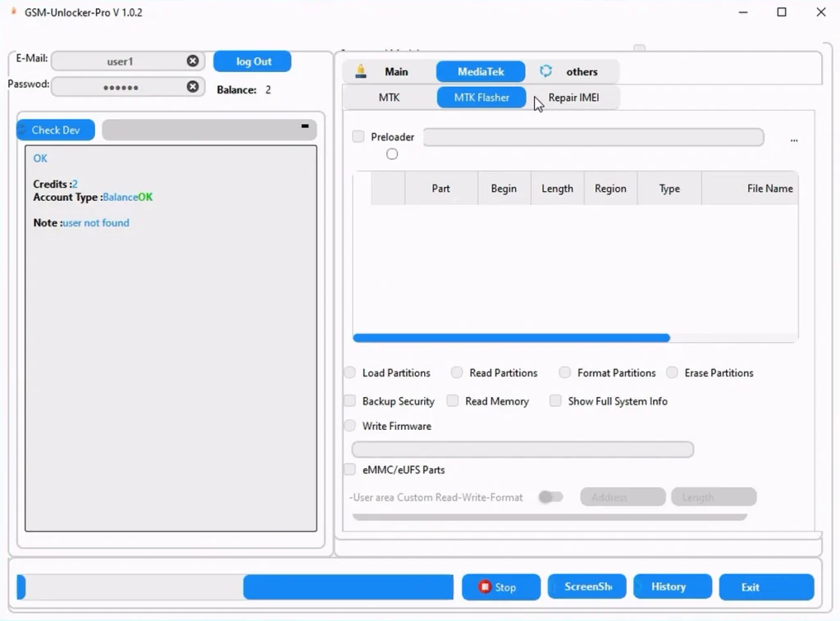
Task: Click the File Name column header
Action: 769,189
